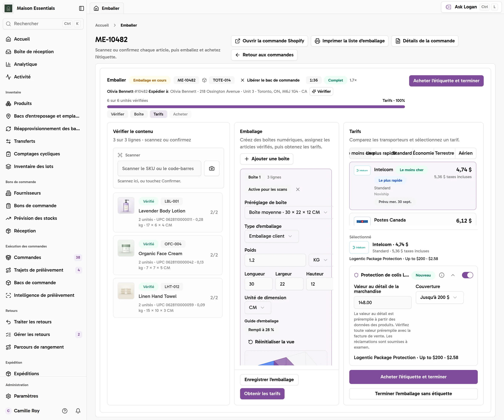Select Acheter step tab
The height and width of the screenshot is (420, 504).
coord(180,114)
